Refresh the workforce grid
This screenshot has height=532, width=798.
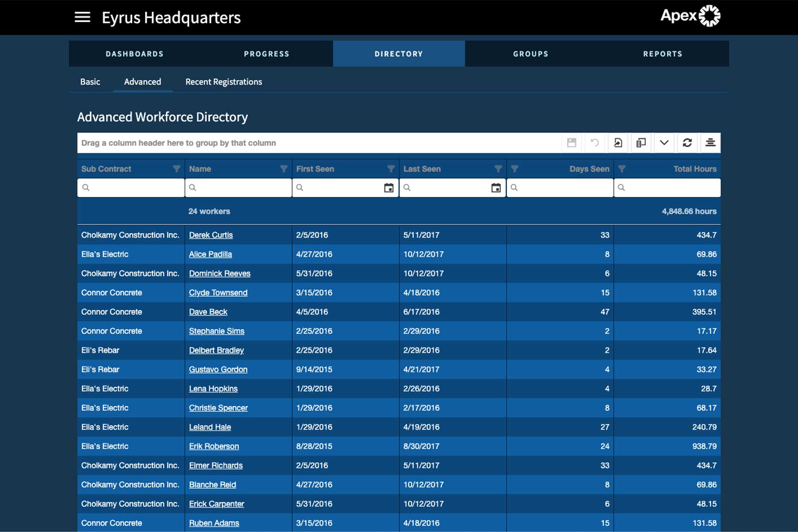pyautogui.click(x=687, y=143)
